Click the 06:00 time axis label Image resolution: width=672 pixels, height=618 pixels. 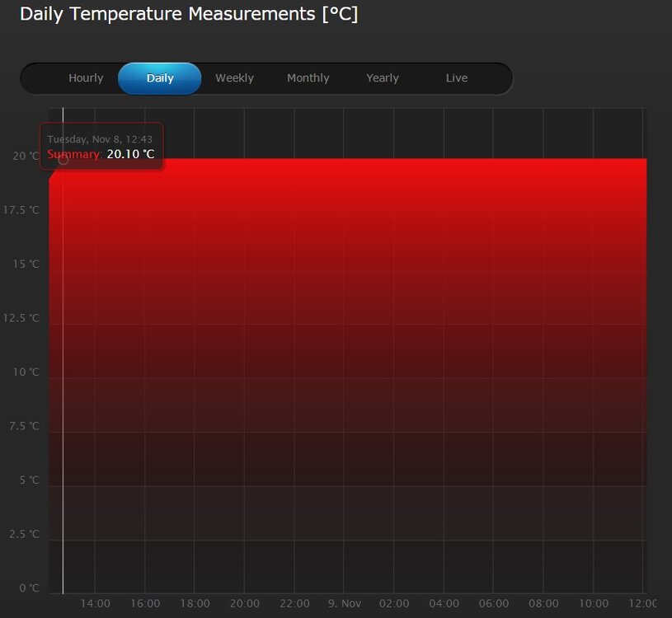(494, 603)
